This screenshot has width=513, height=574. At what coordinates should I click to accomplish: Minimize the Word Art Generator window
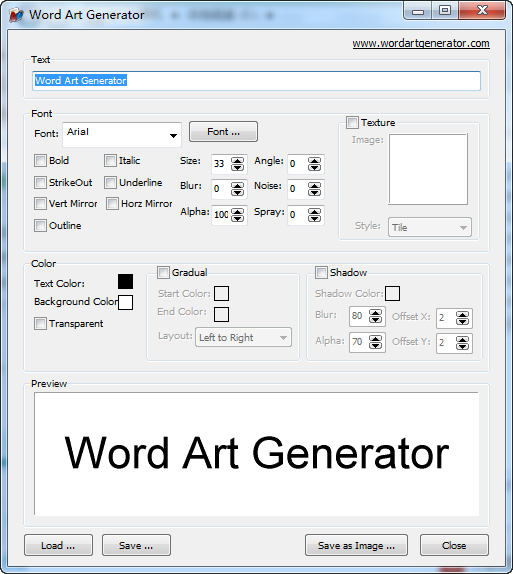tap(417, 11)
